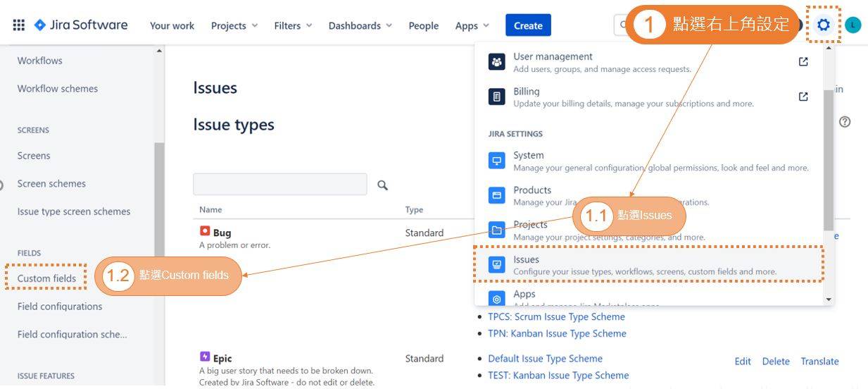The width and height of the screenshot is (868, 389).
Task: Open Workflows in sidebar
Action: [40, 61]
